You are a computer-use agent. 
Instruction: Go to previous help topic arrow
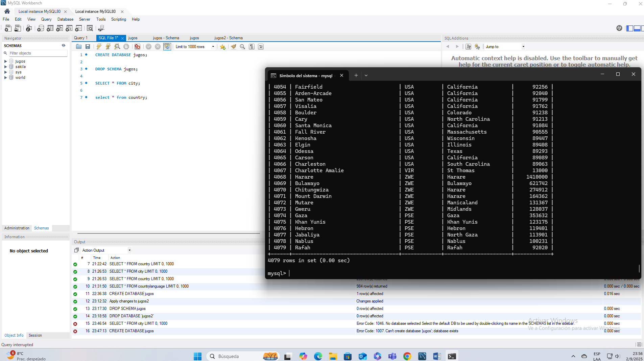pos(448,47)
